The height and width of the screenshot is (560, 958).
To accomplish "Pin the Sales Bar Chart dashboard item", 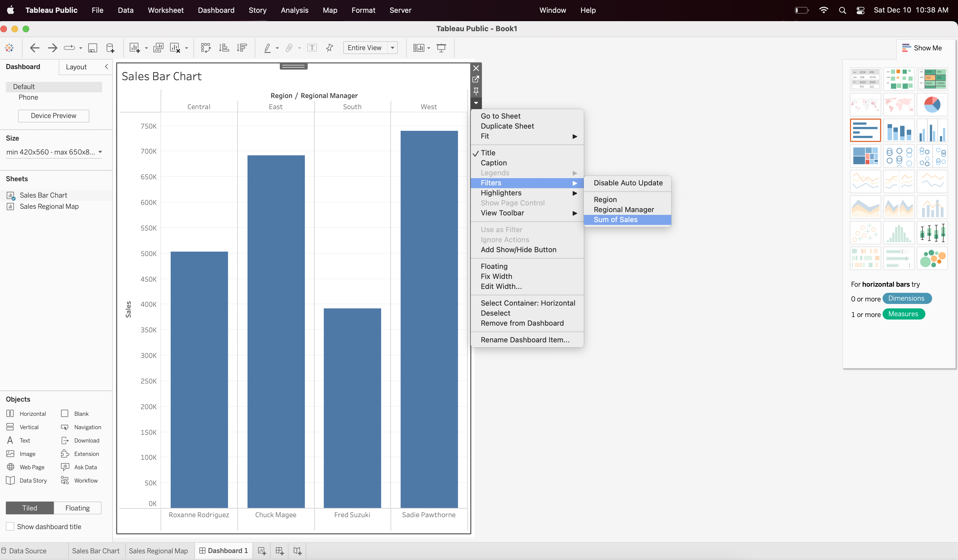I will [x=476, y=92].
